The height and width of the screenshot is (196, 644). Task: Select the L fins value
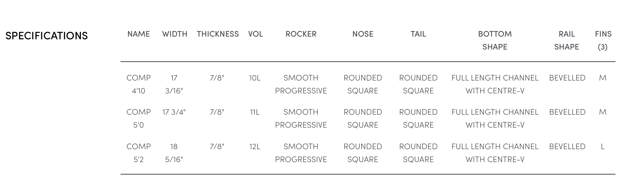pyautogui.click(x=603, y=147)
